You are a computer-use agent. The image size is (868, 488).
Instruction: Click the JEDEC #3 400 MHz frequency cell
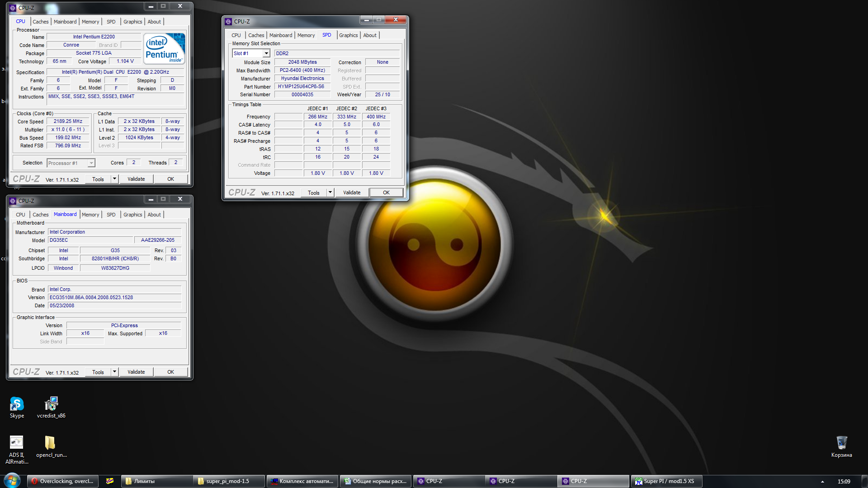tap(376, 117)
